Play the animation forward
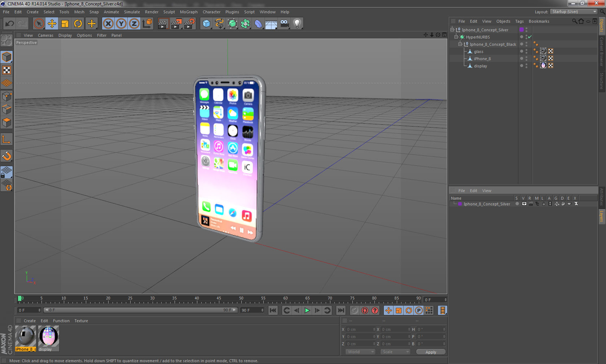 pyautogui.click(x=307, y=310)
